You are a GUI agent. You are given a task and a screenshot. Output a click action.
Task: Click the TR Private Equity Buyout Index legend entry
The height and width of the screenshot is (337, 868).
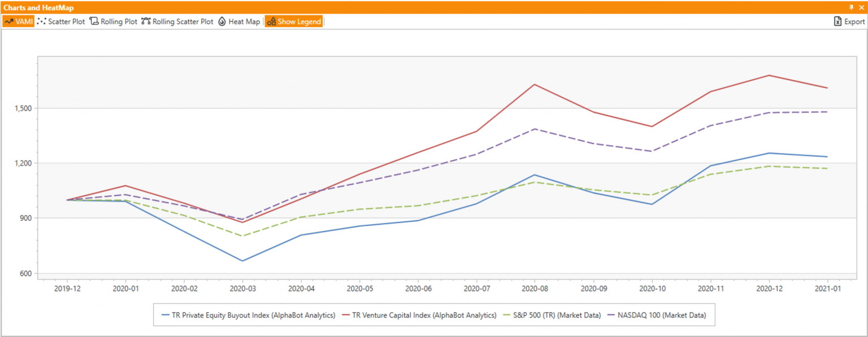coord(249,316)
